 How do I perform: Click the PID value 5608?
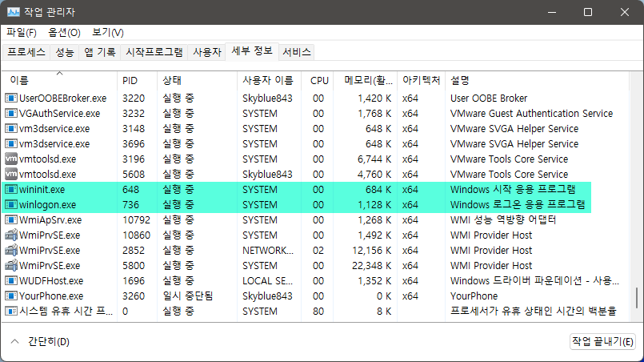134,174
